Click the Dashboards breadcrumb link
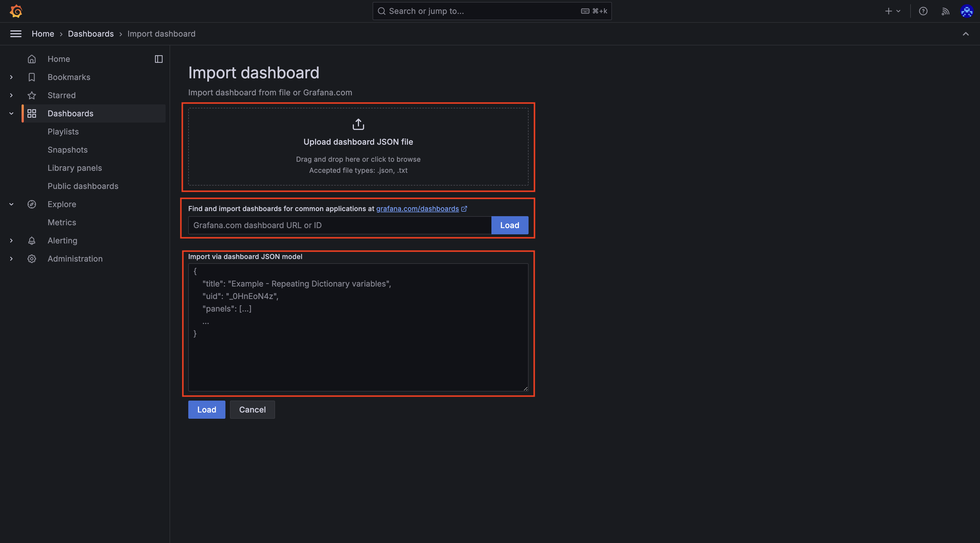Image resolution: width=980 pixels, height=543 pixels. click(91, 34)
